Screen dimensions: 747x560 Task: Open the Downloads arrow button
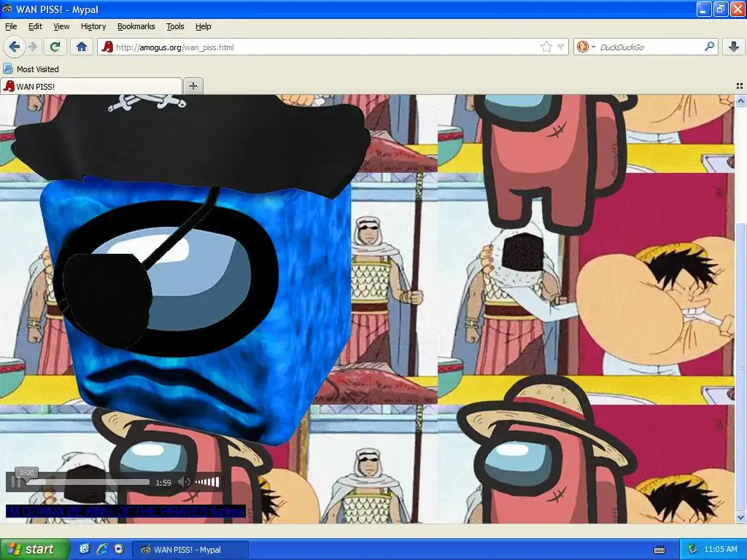coord(734,47)
